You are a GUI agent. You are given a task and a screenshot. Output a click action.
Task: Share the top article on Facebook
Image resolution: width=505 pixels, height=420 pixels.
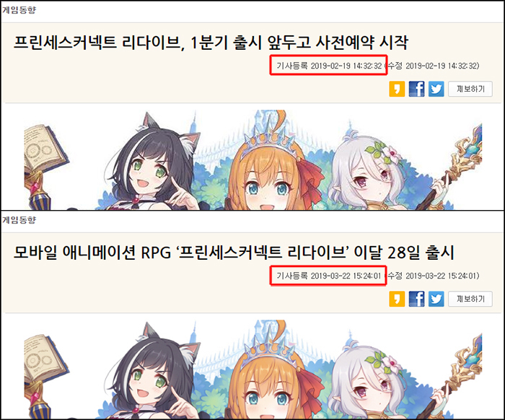tap(416, 89)
